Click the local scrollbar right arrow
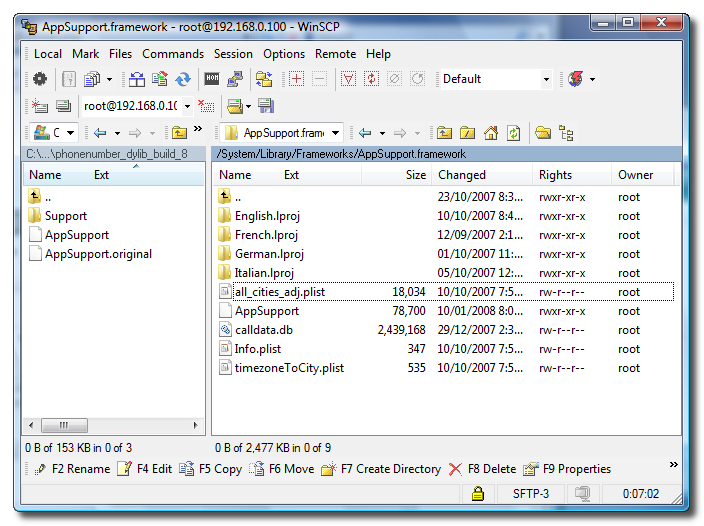 [195, 425]
